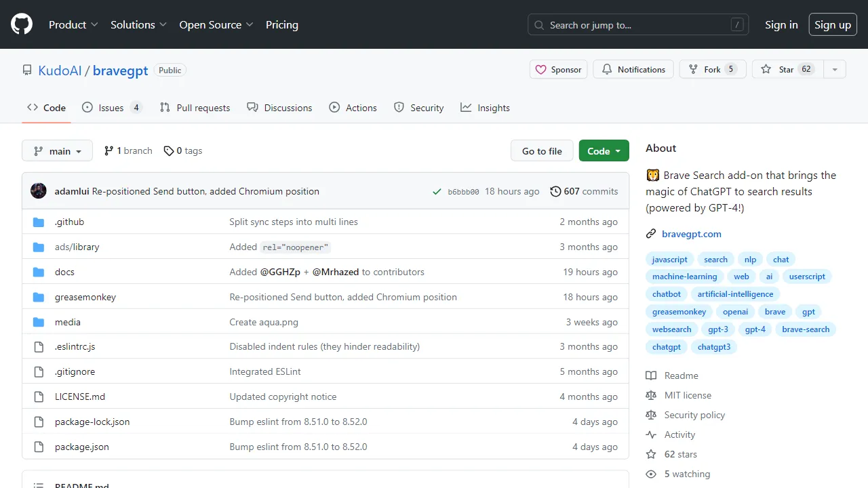This screenshot has height=488, width=868.
Task: Open Security policy link
Action: [x=686, y=415]
